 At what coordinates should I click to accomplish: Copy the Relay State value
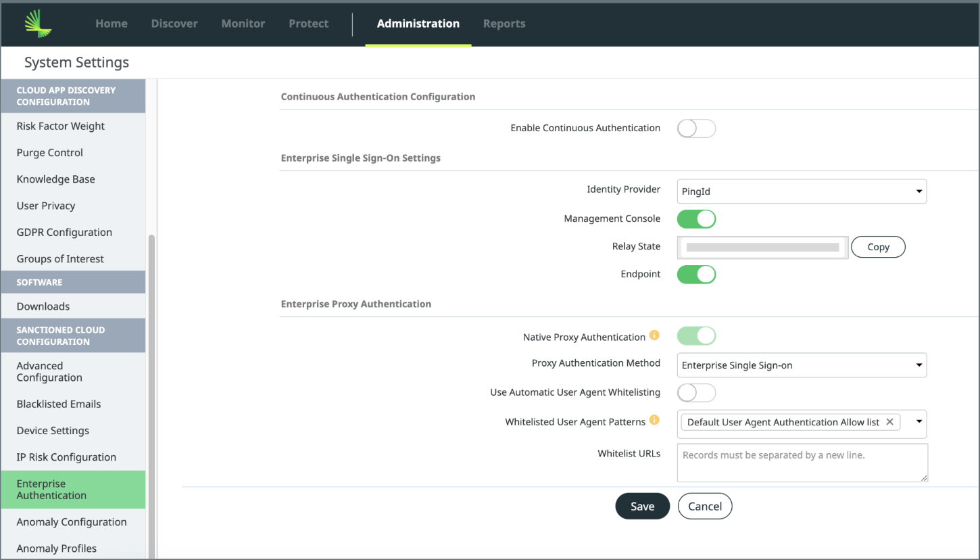tap(878, 247)
